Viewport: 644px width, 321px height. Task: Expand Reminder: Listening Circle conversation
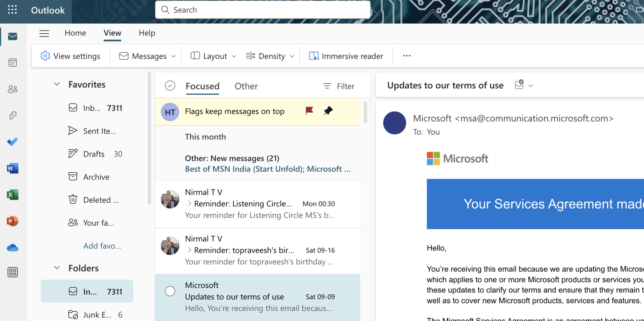[189, 203]
